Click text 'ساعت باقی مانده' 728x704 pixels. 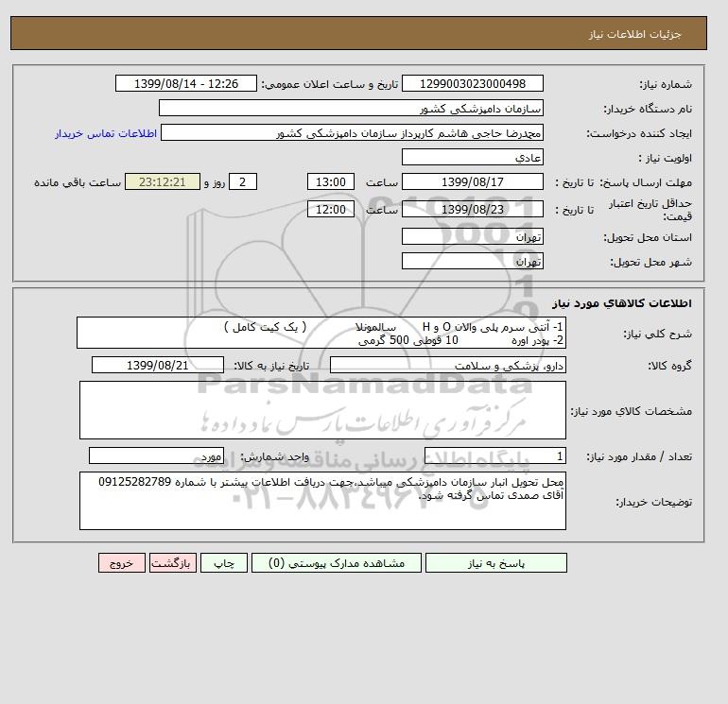click(x=78, y=182)
